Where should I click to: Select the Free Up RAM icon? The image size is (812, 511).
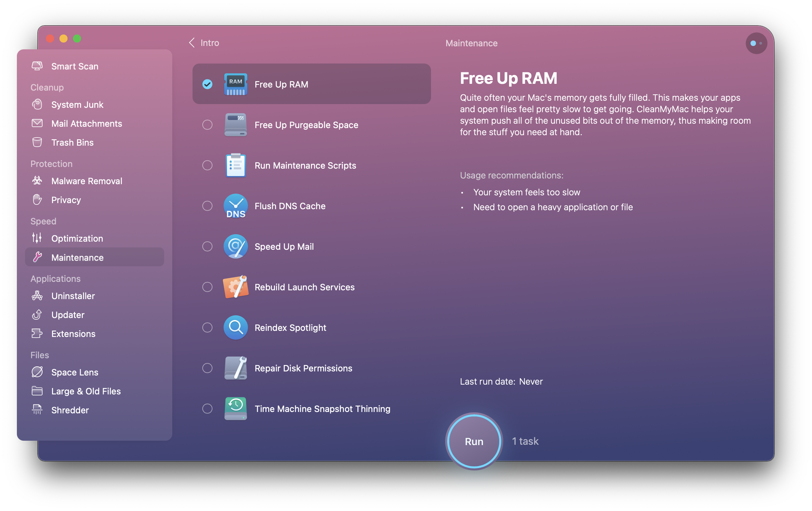[x=235, y=83]
